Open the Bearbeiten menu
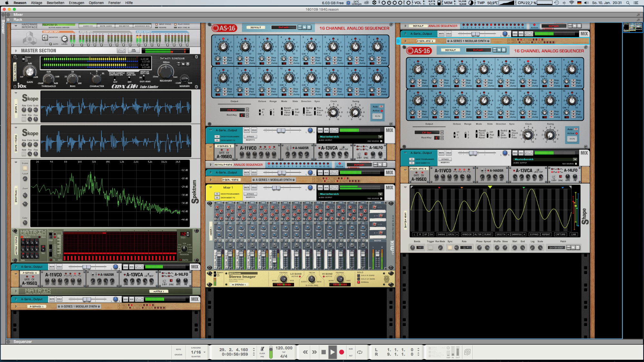The image size is (644, 362). 55,3
